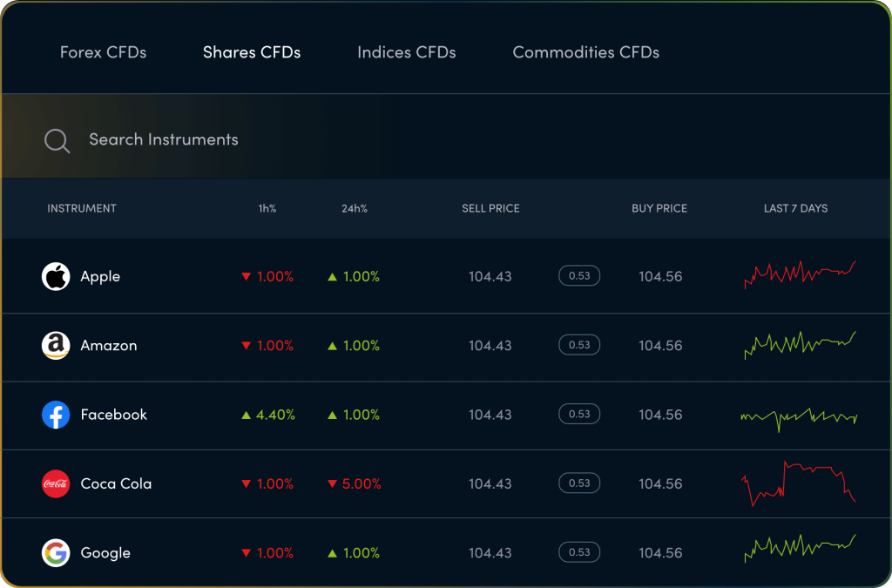Sort by the 1h% column header

[267, 208]
